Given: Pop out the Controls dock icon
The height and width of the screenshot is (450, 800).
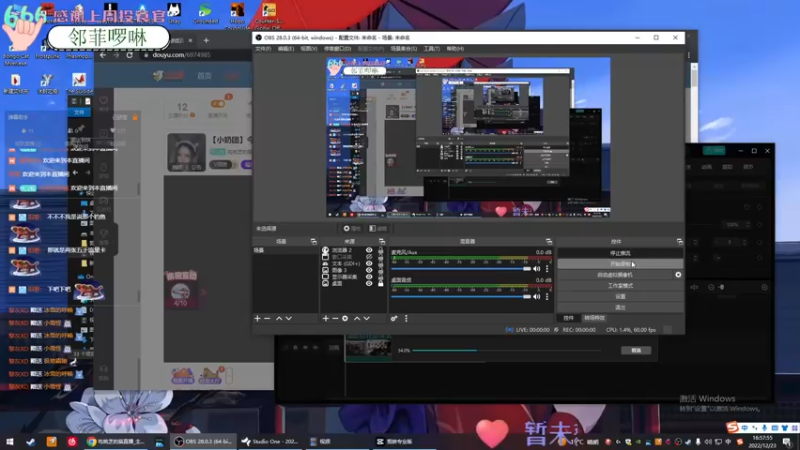Looking at the screenshot, I should (680, 241).
